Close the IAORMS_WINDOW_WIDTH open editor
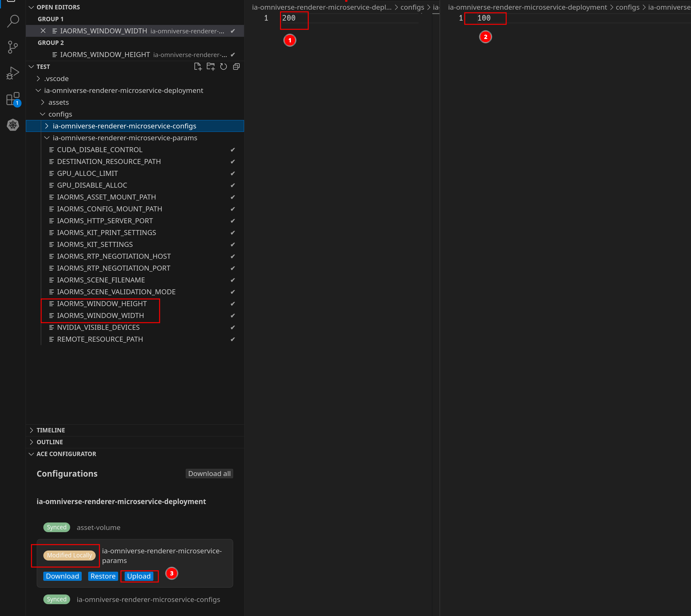 point(43,31)
